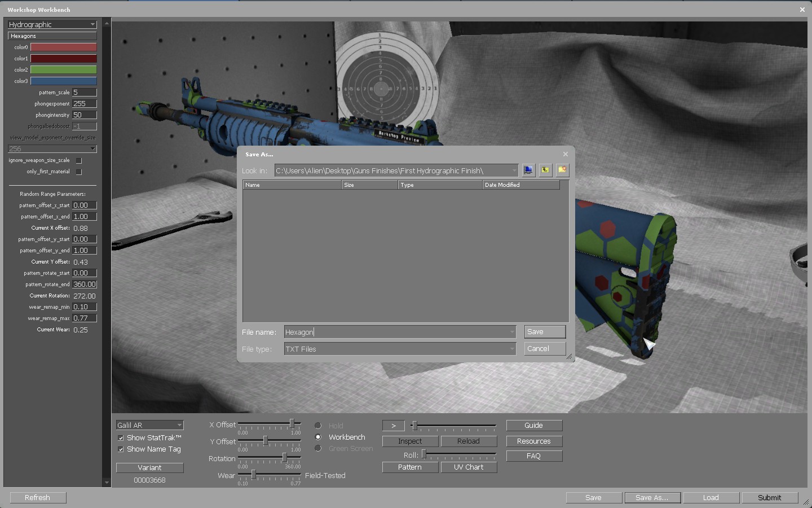Click the X Offset slider handle

pos(292,423)
